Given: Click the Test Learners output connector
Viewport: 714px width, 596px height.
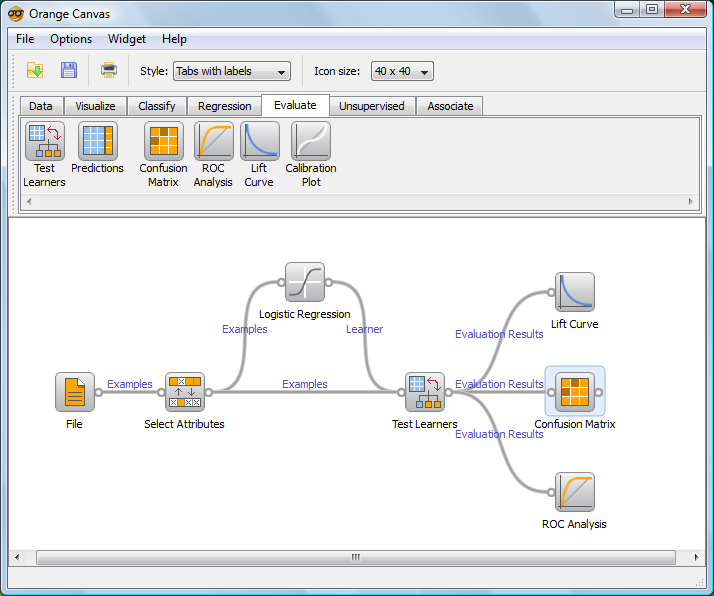Looking at the screenshot, I should pyautogui.click(x=449, y=392).
